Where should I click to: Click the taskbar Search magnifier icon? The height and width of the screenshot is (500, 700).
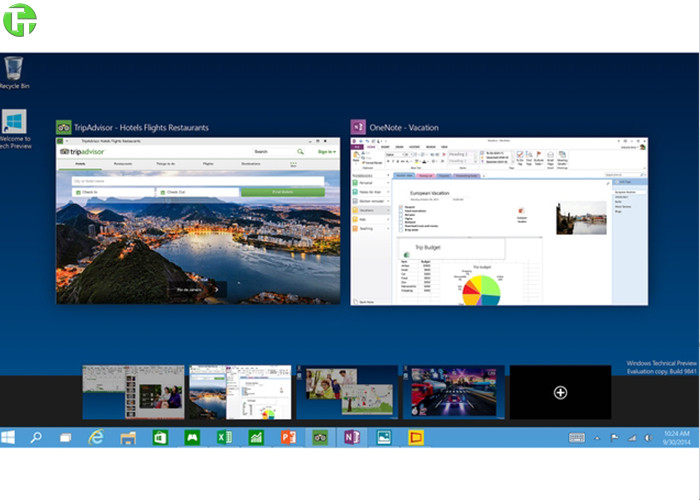[x=36, y=437]
